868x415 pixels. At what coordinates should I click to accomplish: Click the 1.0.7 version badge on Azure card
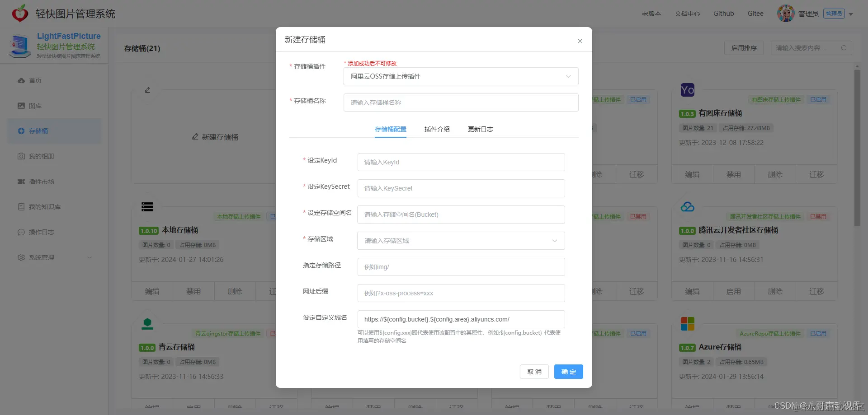click(x=687, y=348)
